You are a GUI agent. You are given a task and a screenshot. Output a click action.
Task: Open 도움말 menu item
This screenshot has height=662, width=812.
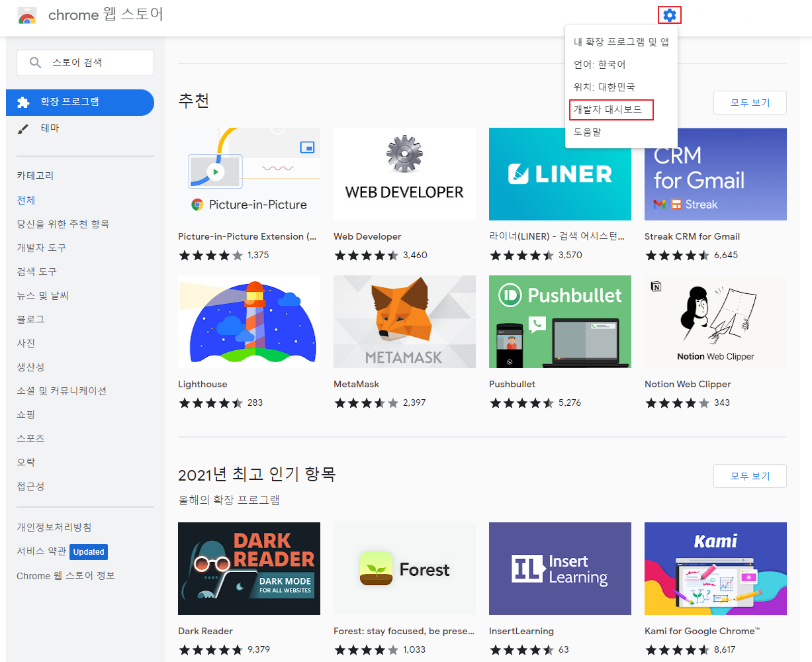tap(621, 132)
